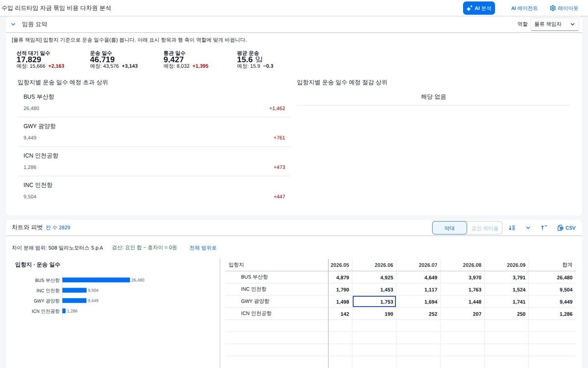The image size is (588, 368).
Task: Open the 레이아웃 settings
Action: pyautogui.click(x=564, y=8)
